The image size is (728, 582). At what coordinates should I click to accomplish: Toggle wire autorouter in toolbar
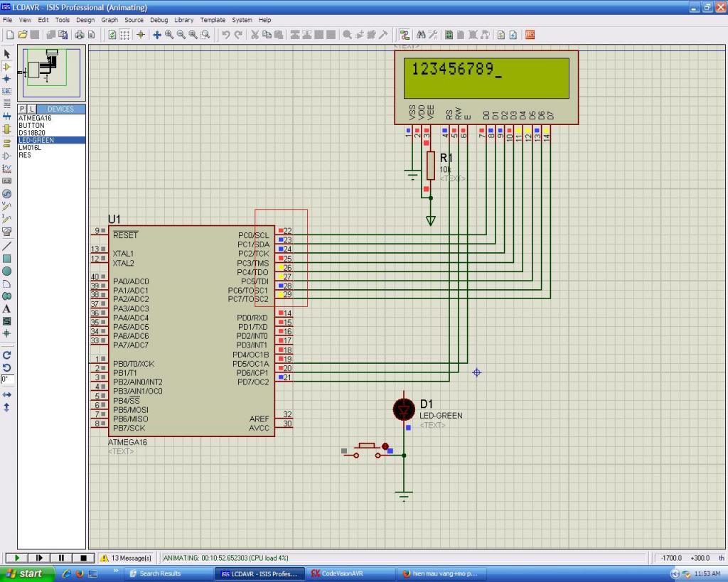404,34
